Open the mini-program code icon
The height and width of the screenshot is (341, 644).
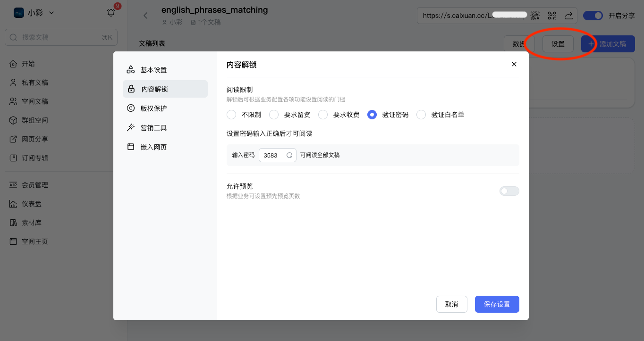tap(535, 16)
